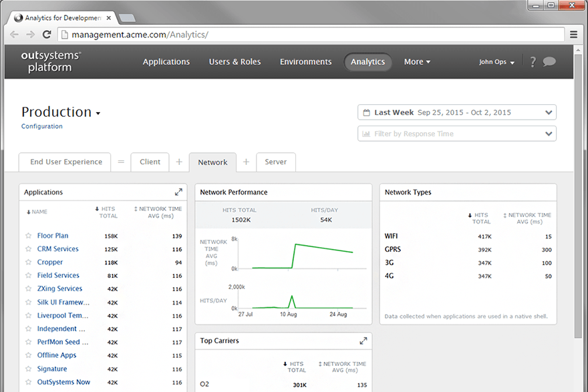Click the OutSystems Platform logo
Screen dimensions: 588x392
(x=51, y=61)
